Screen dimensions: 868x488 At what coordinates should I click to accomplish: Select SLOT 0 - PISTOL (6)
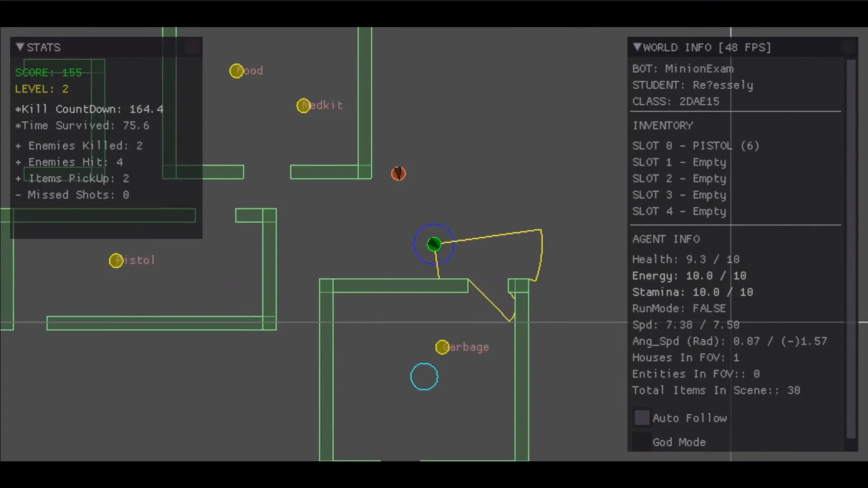(696, 146)
